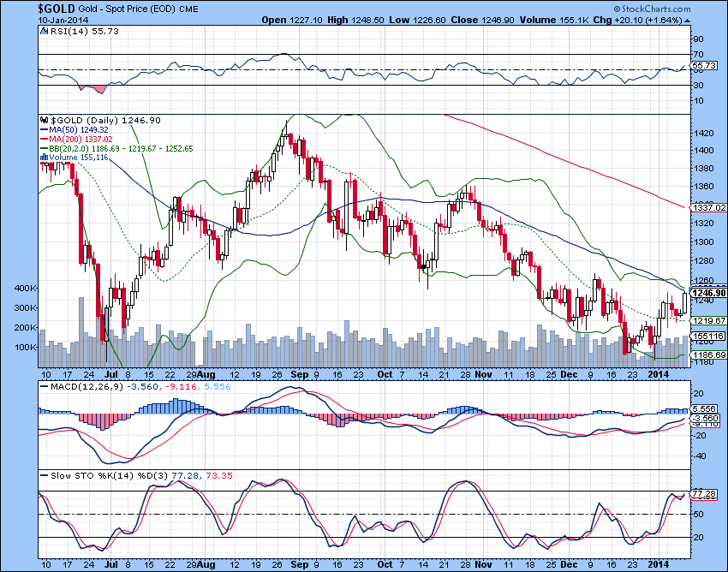Click the blue MA(50) legend line marker
728x572 pixels.
point(45,130)
